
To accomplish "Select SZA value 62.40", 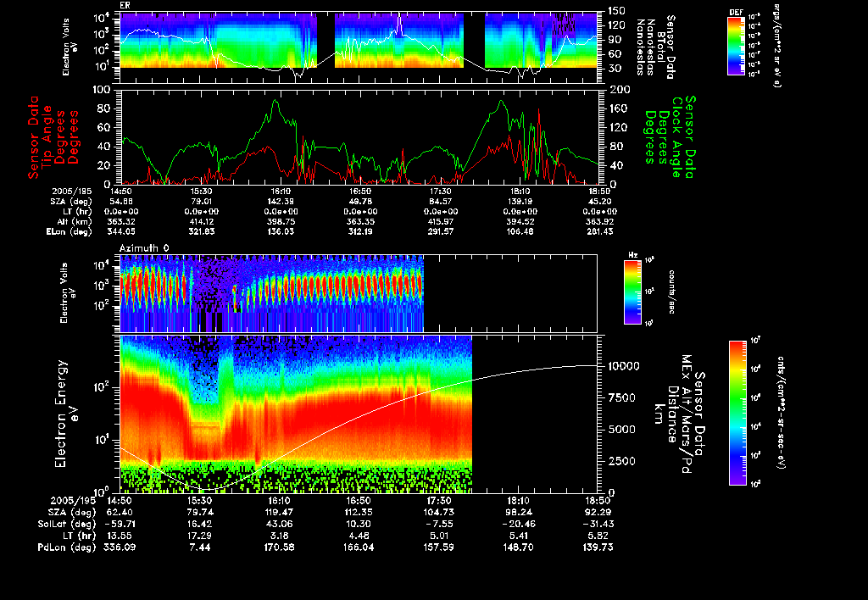I will pos(120,512).
